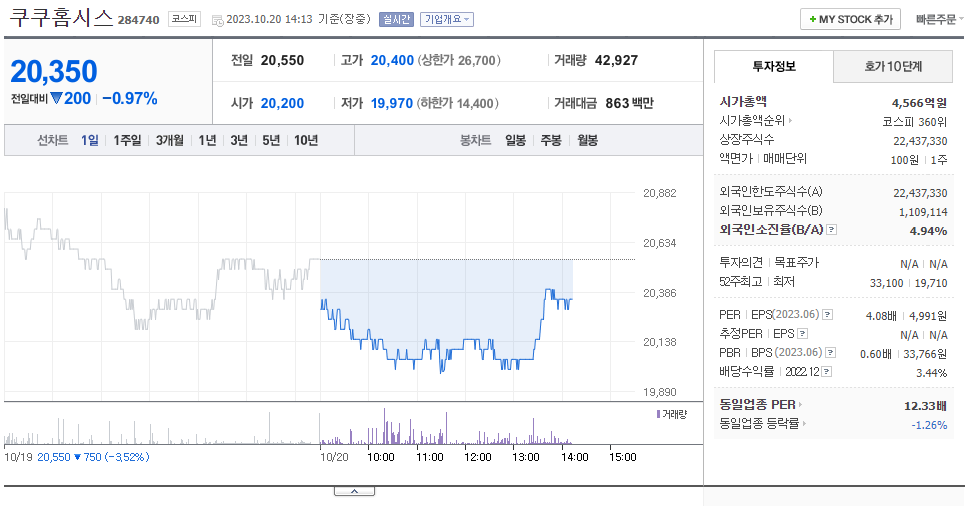Screen dimensions: 971x506
Task: Show 일봉 daily candle chart
Action: coord(515,141)
